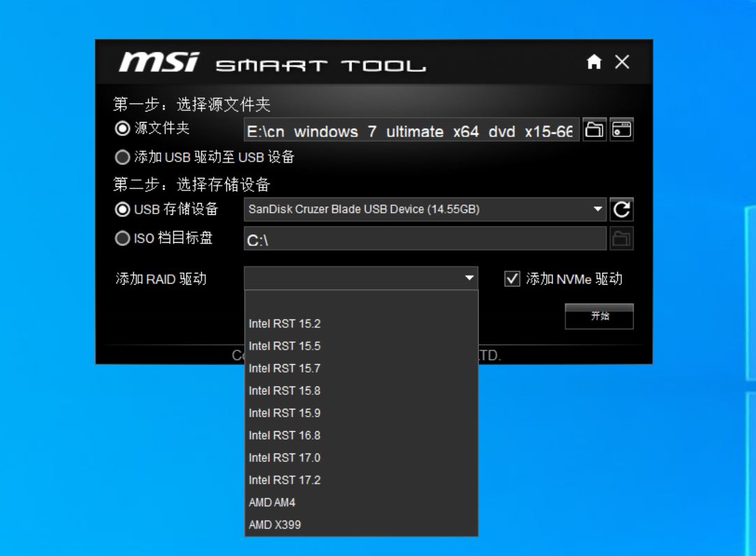756x556 pixels.
Task: Select Intel RST 16.8 driver option
Action: [283, 435]
